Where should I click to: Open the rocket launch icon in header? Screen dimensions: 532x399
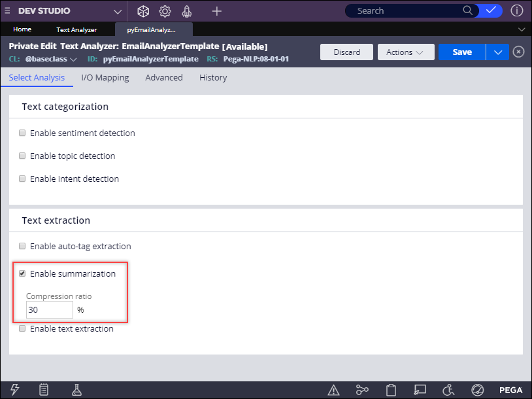(x=186, y=11)
